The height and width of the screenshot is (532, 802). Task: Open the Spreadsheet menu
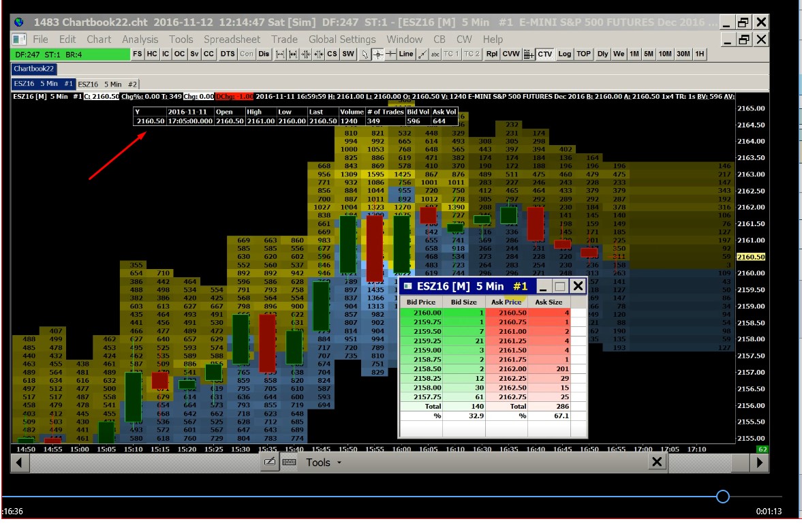[232, 40]
